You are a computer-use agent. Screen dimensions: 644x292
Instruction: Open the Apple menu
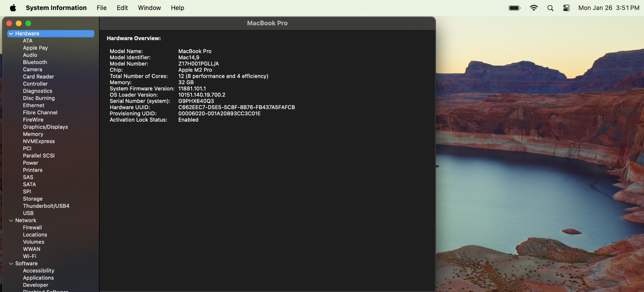(x=13, y=8)
